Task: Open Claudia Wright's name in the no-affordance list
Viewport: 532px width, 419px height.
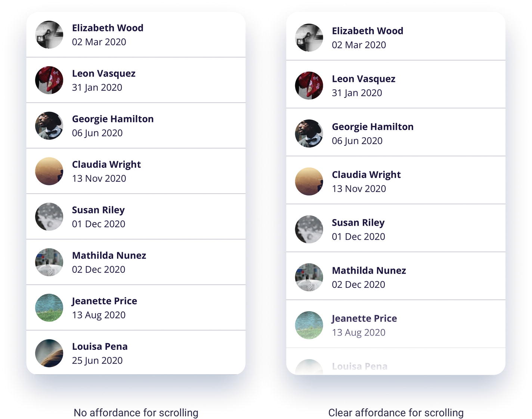Action: pyautogui.click(x=106, y=164)
